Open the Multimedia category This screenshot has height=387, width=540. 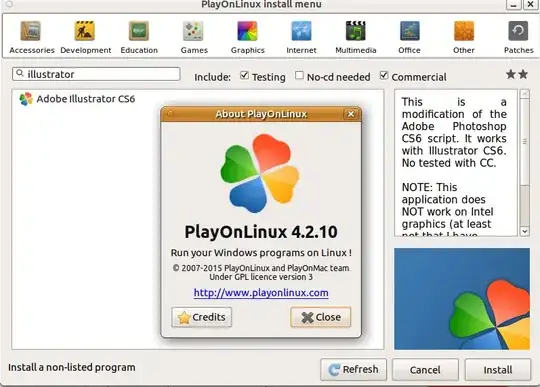[355, 37]
